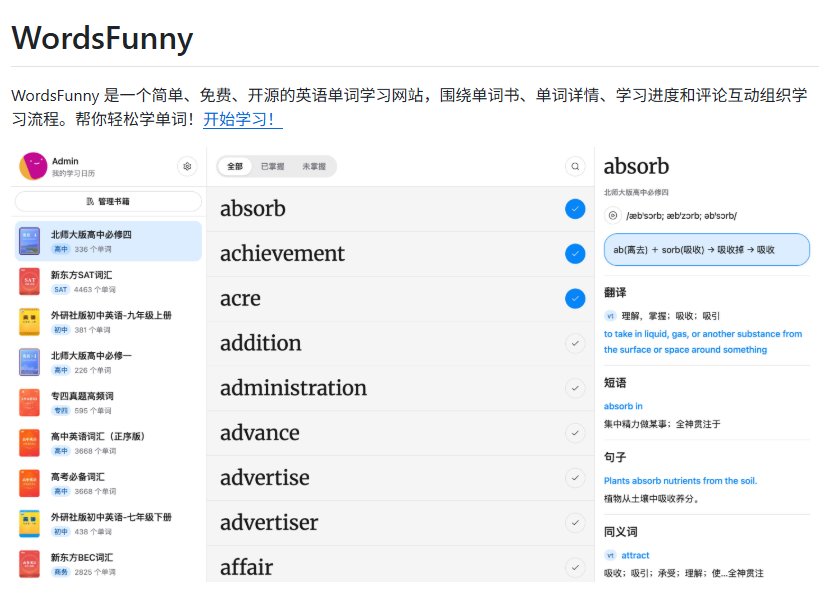Screen dimensions: 837x606
Task: Select the word administration in the list
Action: point(294,388)
